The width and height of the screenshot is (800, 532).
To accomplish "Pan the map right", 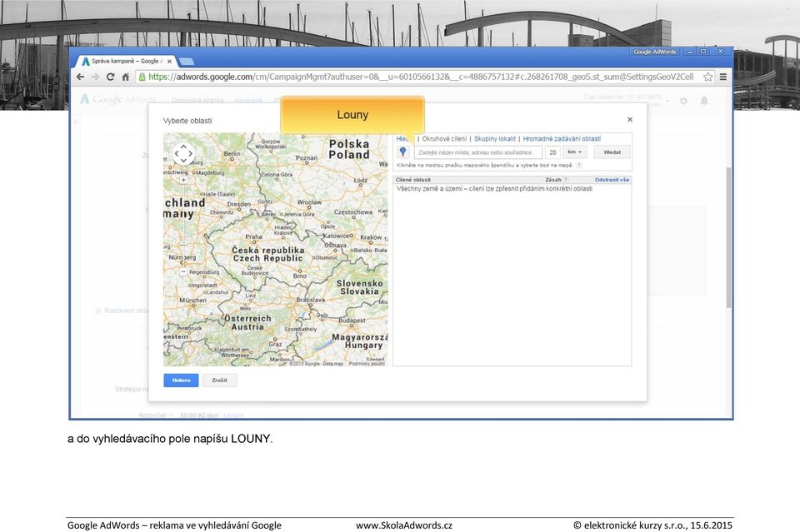I will coord(190,153).
